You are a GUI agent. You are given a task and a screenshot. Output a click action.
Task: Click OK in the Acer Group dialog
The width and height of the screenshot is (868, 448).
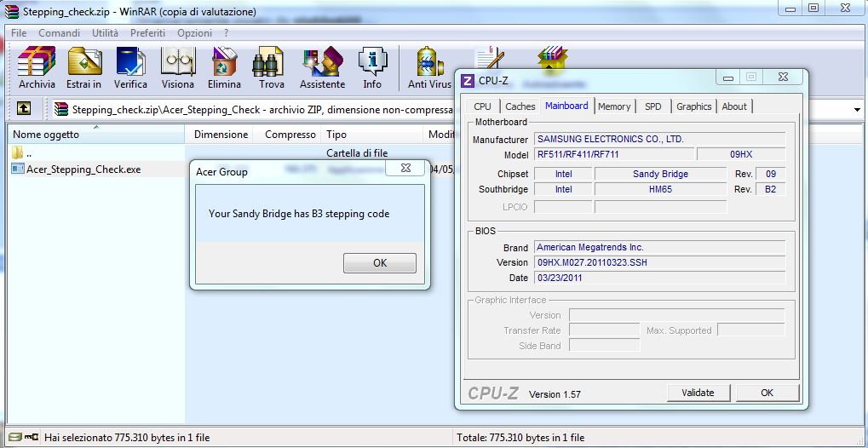[x=380, y=263]
